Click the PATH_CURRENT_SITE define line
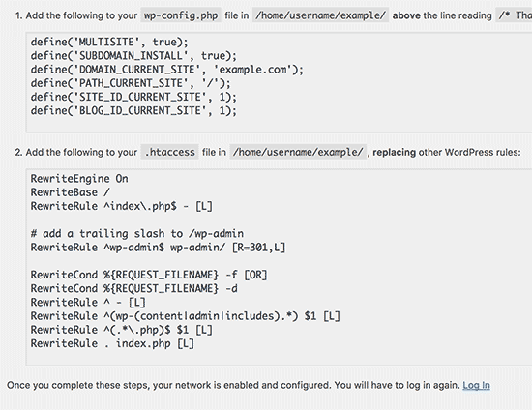 [x=131, y=83]
